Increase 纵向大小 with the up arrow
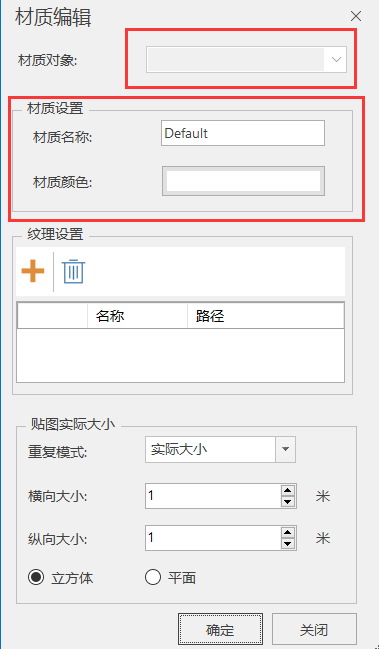This screenshot has width=379, height=649. pos(288,533)
